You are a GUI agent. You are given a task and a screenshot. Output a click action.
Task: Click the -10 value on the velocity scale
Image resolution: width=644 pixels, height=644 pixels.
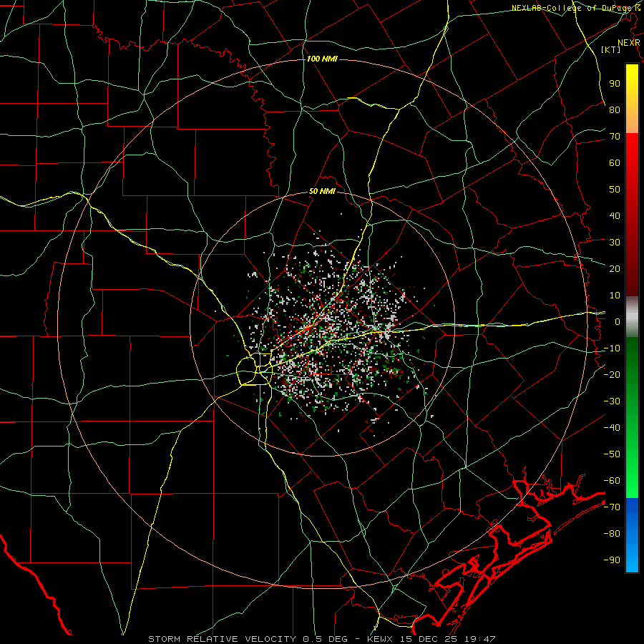(x=612, y=348)
